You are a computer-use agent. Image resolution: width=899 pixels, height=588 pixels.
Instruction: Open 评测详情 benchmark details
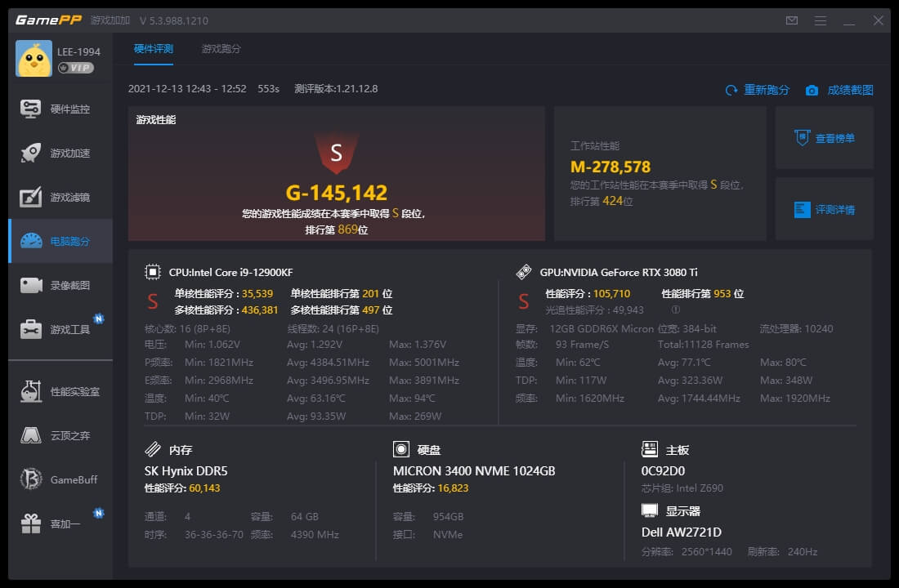point(825,209)
